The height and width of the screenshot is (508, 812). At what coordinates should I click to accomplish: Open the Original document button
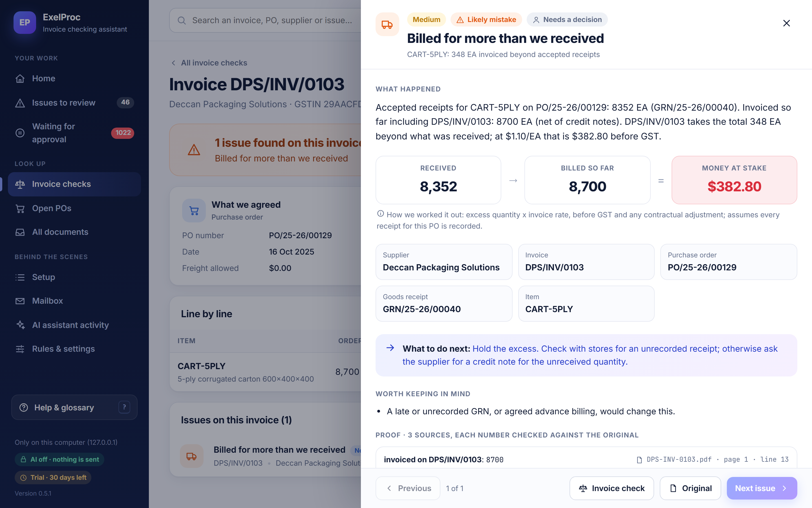click(690, 488)
